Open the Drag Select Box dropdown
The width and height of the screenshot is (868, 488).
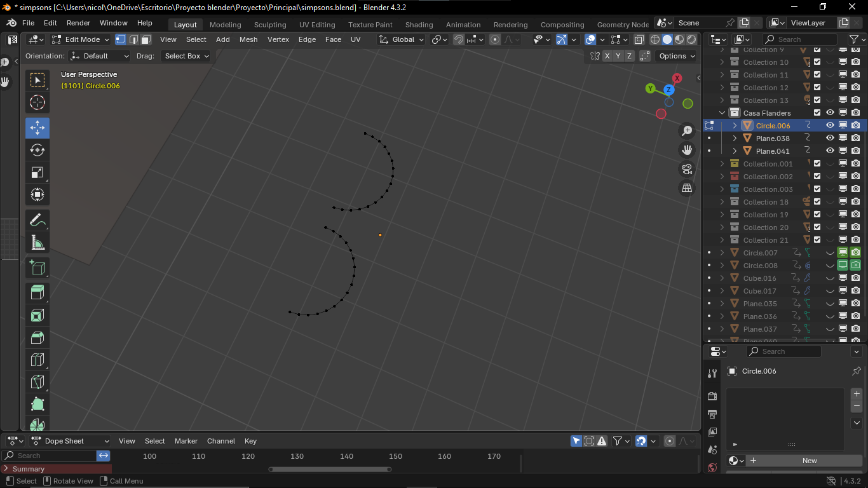click(x=186, y=56)
